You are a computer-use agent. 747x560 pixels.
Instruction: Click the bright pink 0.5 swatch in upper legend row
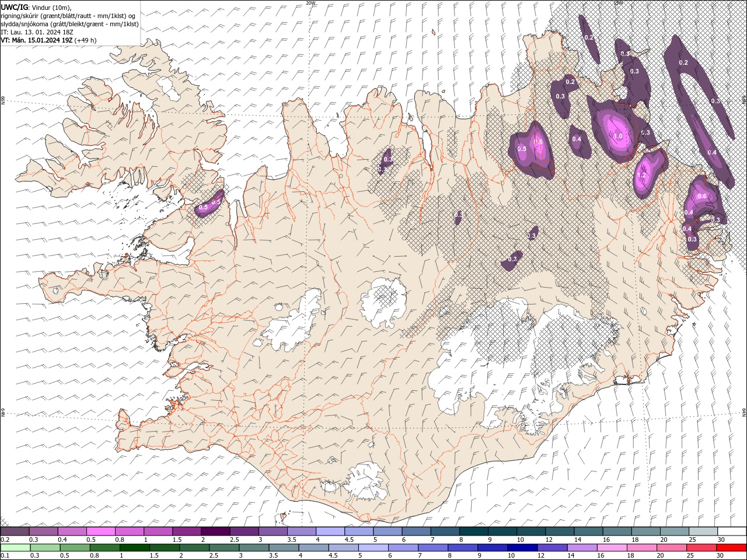[101, 531]
